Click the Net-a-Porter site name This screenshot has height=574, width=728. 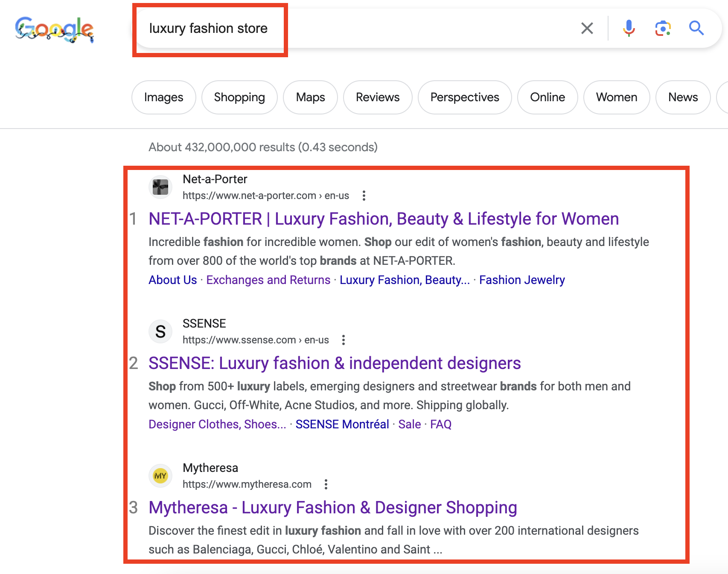click(x=215, y=179)
